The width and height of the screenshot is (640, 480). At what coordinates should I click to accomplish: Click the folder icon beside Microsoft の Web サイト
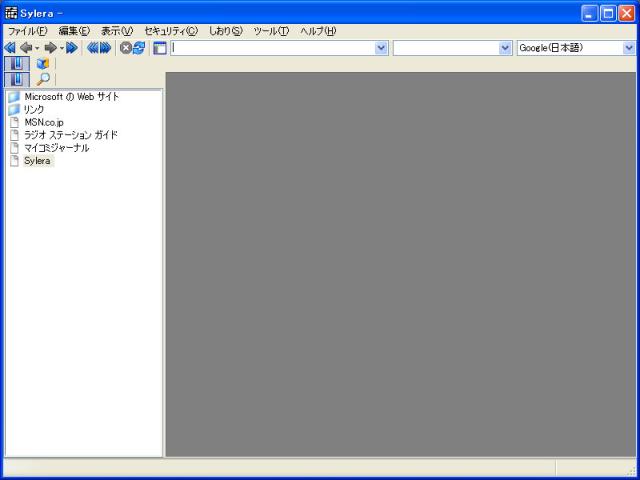[x=14, y=97]
